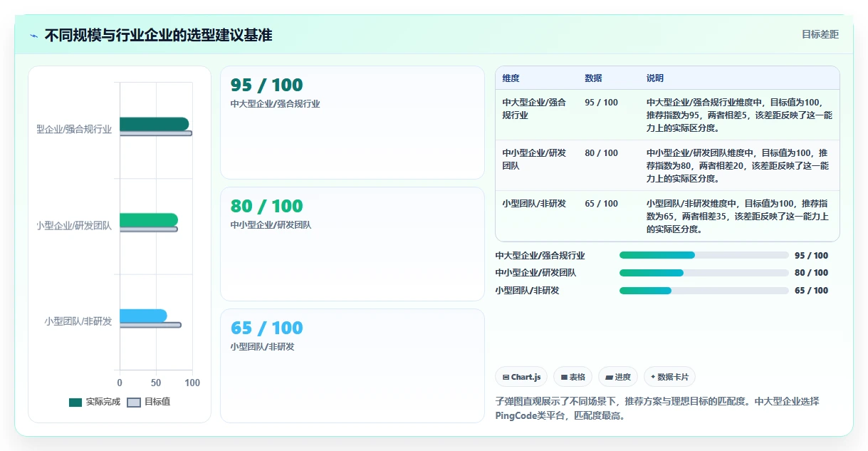Image resolution: width=868 pixels, height=451 pixels.
Task: Click the 65 / 100 table cell
Action: click(x=601, y=204)
